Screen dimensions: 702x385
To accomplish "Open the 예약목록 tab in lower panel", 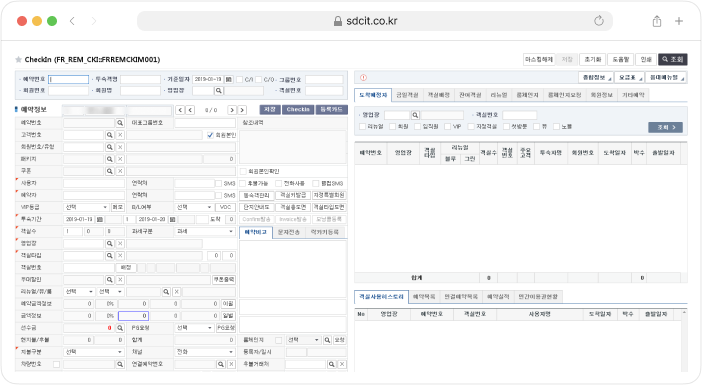I will tap(424, 297).
